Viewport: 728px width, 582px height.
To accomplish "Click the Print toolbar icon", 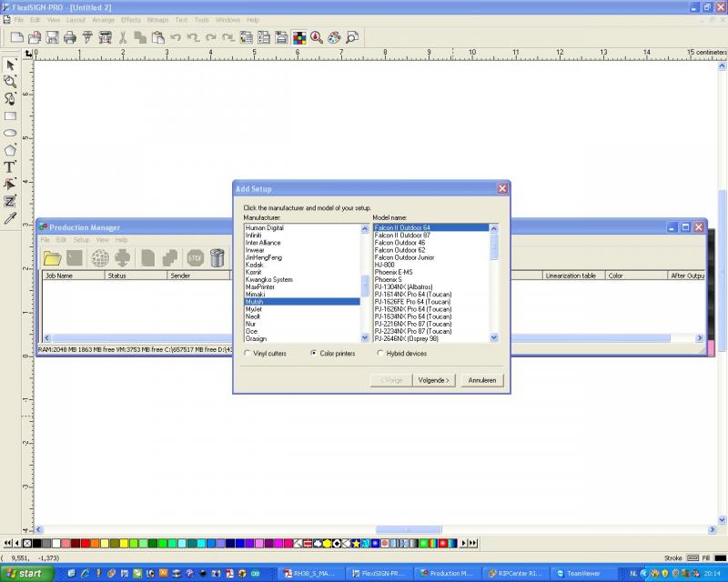I will tap(70, 37).
